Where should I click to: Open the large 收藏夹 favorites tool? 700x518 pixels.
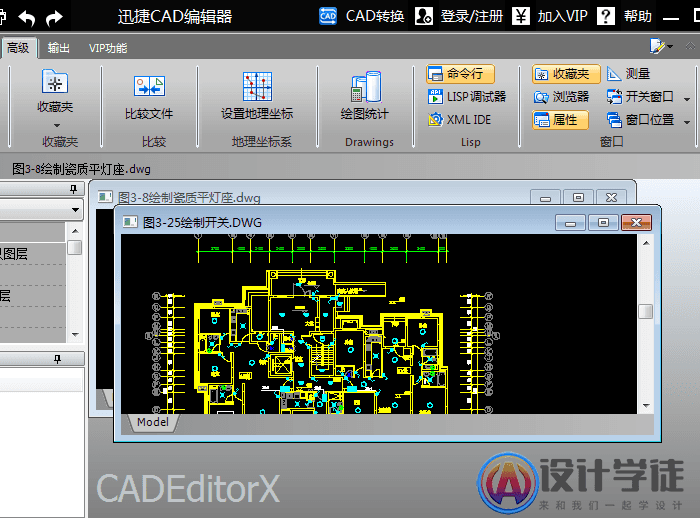[x=55, y=91]
